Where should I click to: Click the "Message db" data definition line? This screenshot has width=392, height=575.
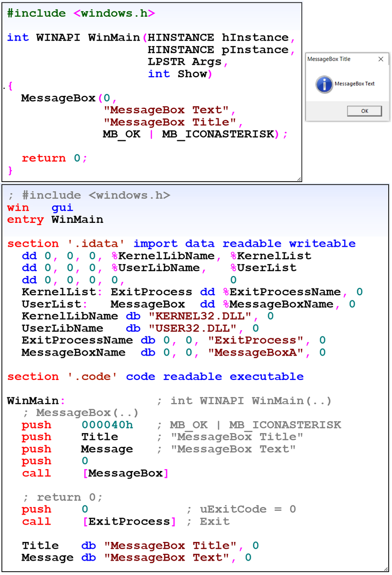point(137,558)
